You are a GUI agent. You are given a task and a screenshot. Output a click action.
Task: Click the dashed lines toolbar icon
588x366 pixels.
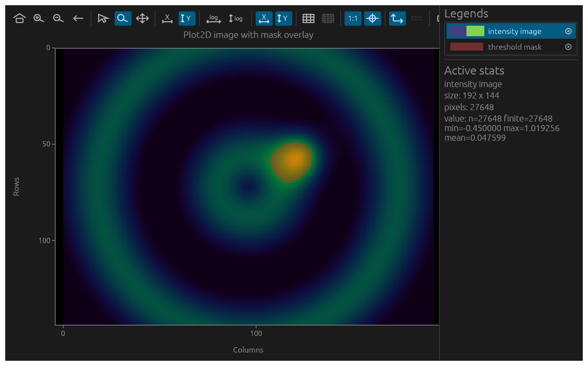[417, 18]
